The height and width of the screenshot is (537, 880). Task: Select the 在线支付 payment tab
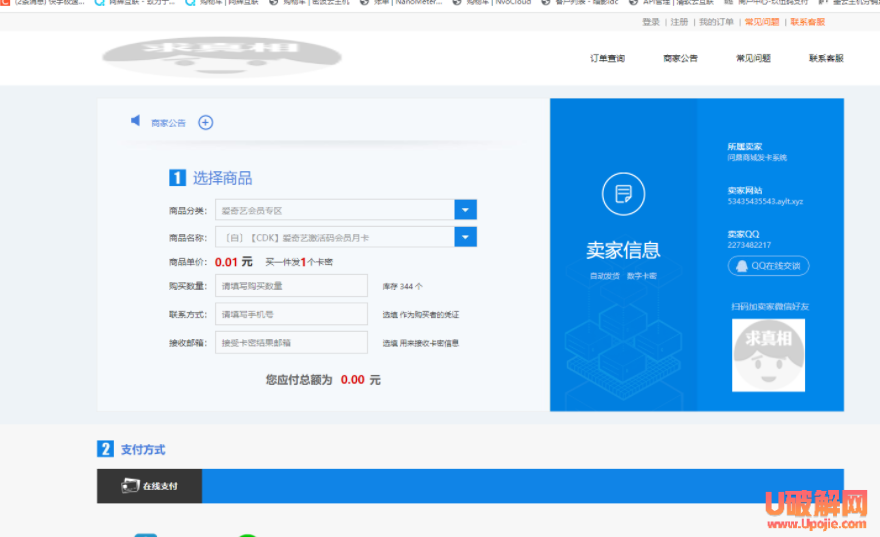[x=150, y=486]
